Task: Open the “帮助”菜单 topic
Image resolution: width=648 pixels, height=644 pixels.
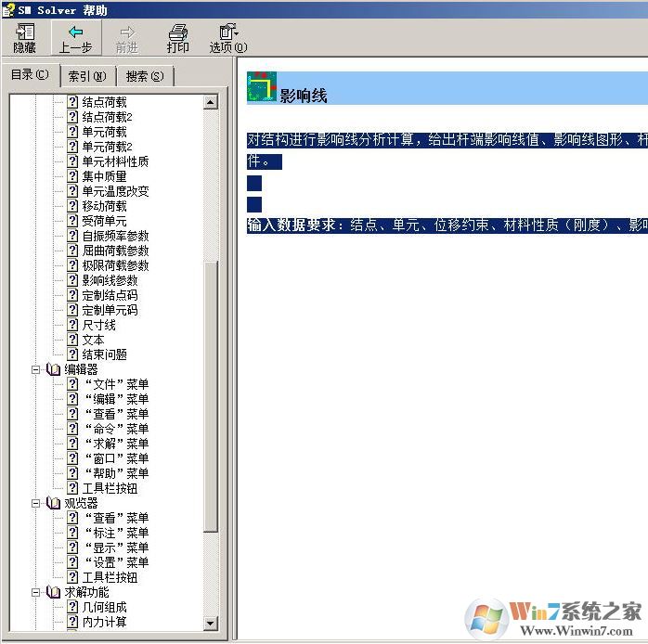Action: coord(117,474)
